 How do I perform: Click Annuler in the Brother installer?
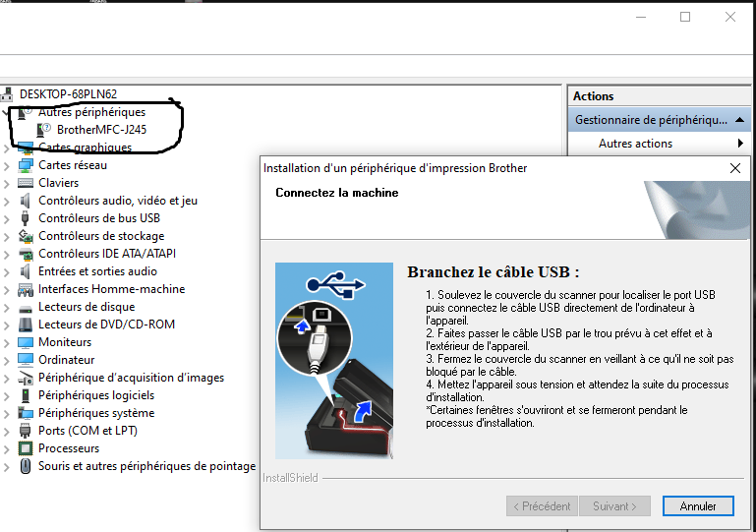click(698, 506)
